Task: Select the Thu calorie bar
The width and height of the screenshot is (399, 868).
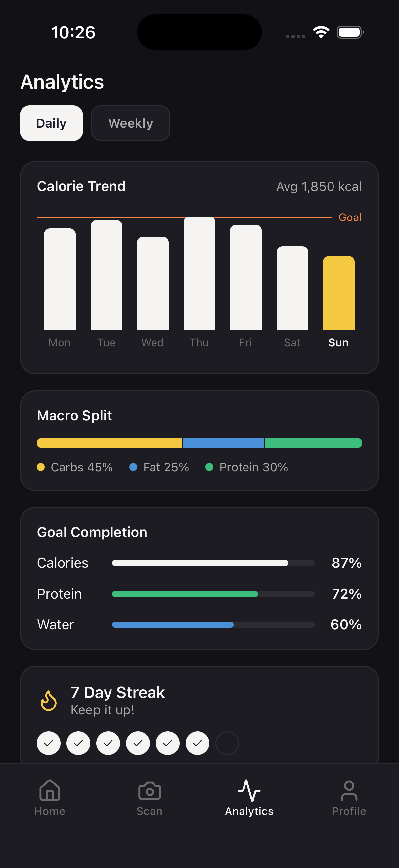Action: (199, 273)
